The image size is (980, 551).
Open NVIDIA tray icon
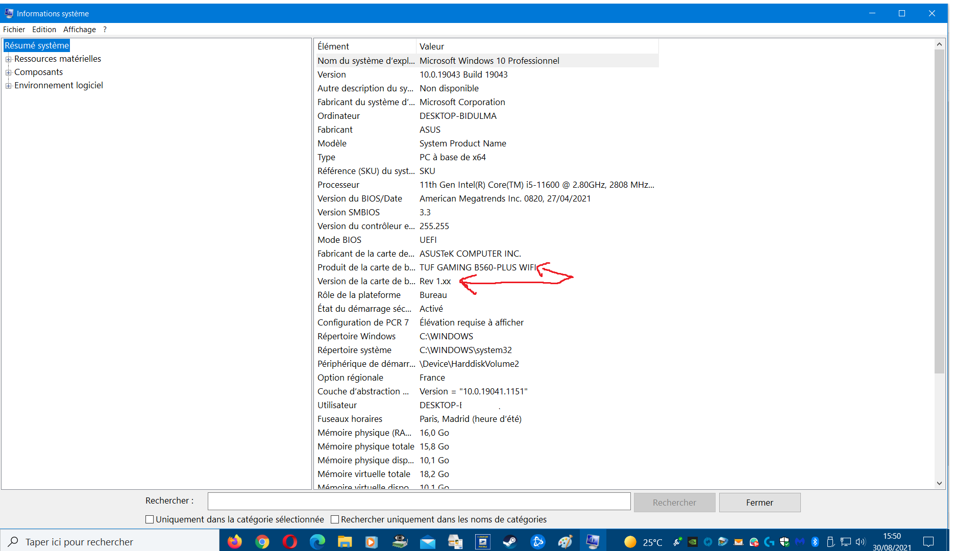click(x=693, y=542)
